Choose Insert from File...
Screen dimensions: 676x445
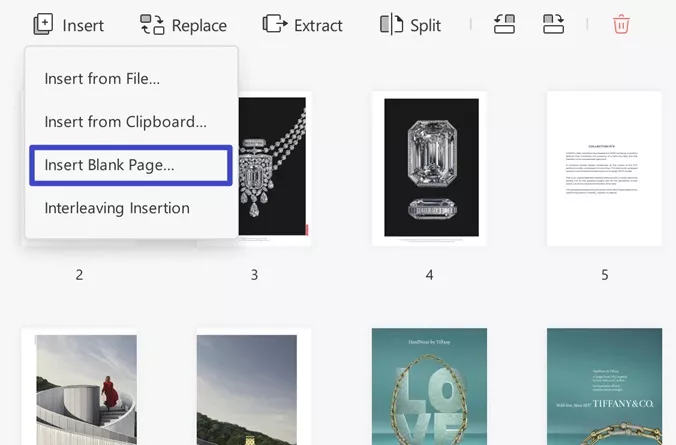pos(102,78)
